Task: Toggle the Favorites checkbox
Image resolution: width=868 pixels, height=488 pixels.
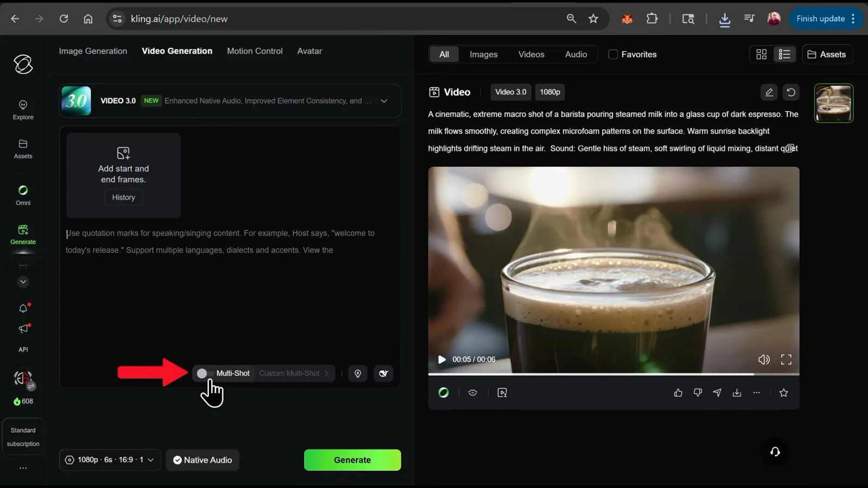Action: (613, 54)
